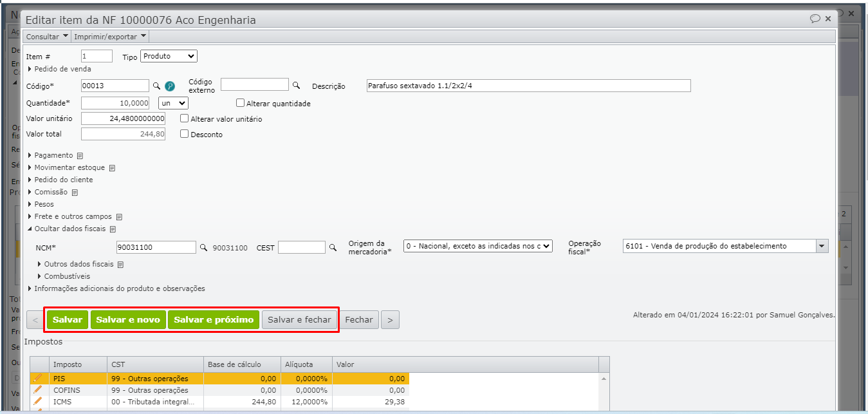Expand Pagamento section
868x414 pixels.
[x=50, y=156]
